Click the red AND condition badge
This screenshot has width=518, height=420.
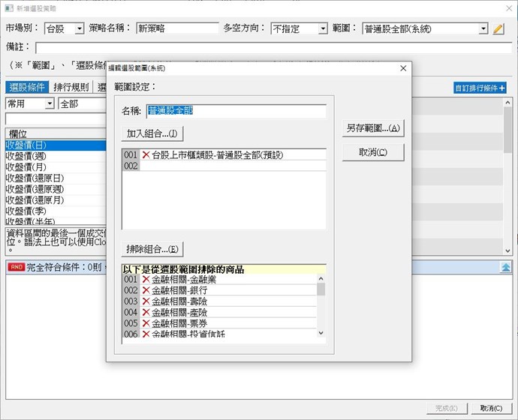pos(16,266)
